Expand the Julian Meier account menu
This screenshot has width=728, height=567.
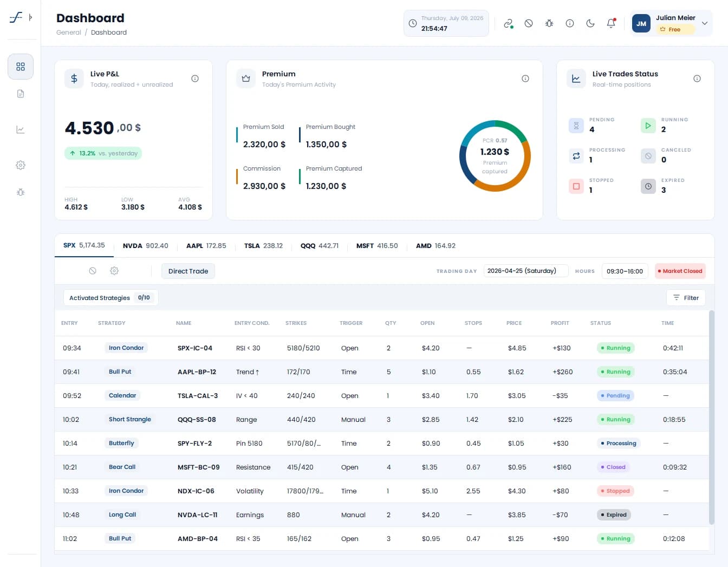672,23
